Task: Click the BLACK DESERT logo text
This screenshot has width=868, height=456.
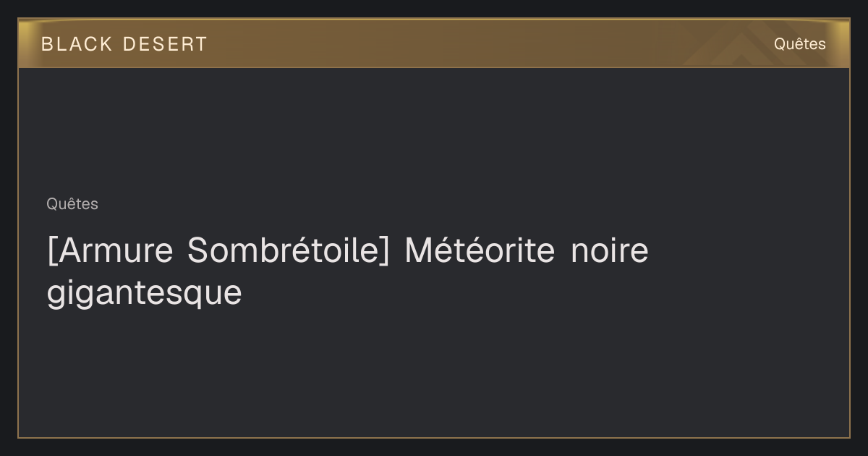Action: 124,43
